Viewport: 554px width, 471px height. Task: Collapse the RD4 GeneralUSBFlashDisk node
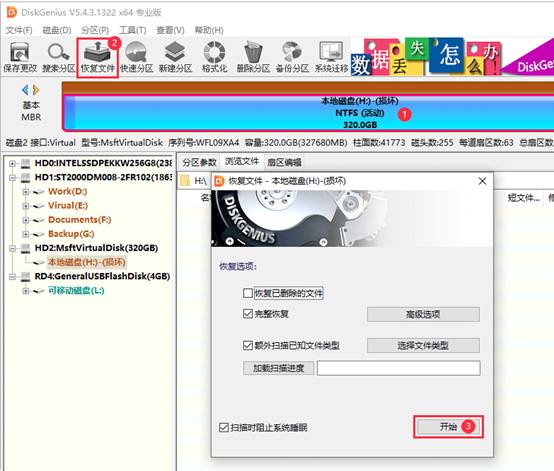tap(12, 277)
